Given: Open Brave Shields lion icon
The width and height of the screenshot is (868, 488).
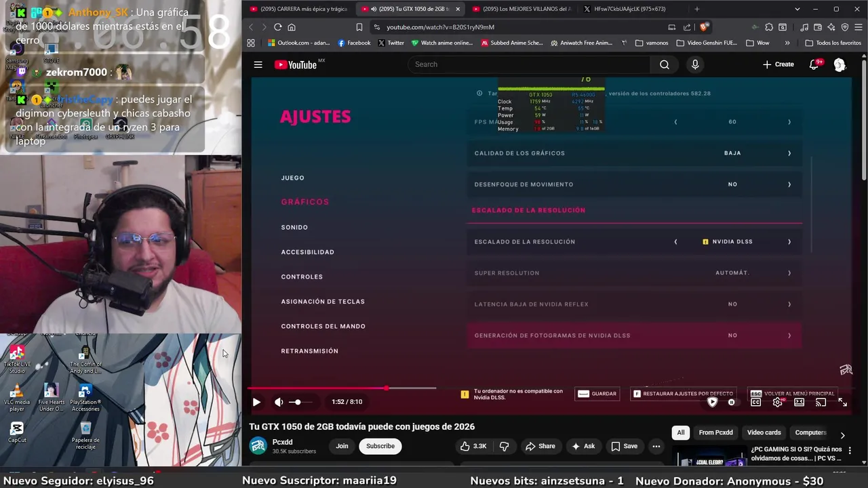Looking at the screenshot, I should pos(704,27).
